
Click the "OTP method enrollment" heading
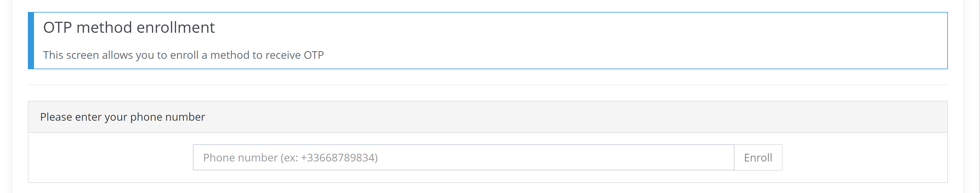[129, 27]
